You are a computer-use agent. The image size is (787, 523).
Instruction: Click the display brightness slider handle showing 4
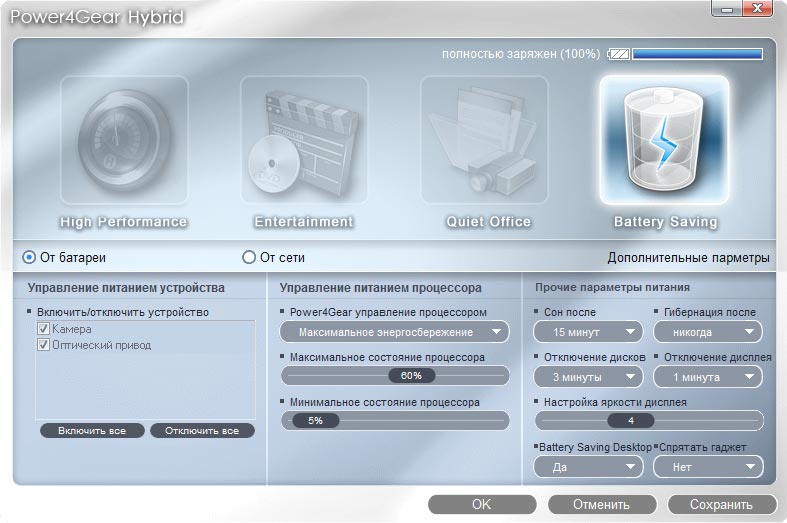[631, 421]
